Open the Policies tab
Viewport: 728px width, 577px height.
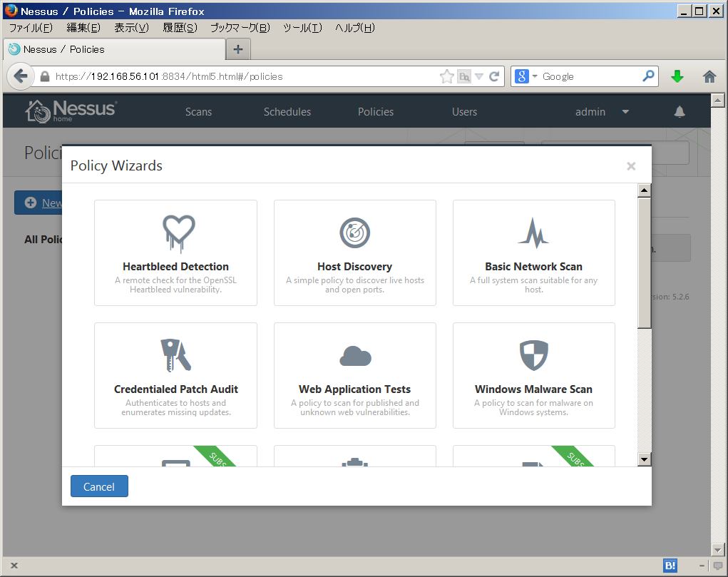376,112
